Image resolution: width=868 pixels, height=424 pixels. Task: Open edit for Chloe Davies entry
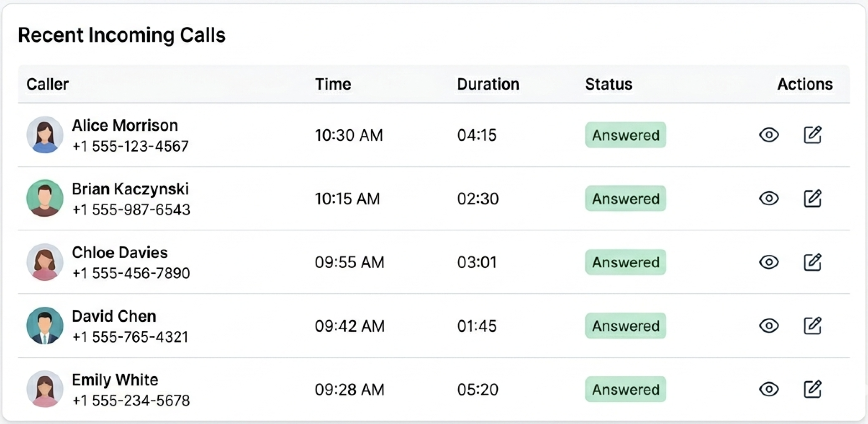pyautogui.click(x=814, y=262)
